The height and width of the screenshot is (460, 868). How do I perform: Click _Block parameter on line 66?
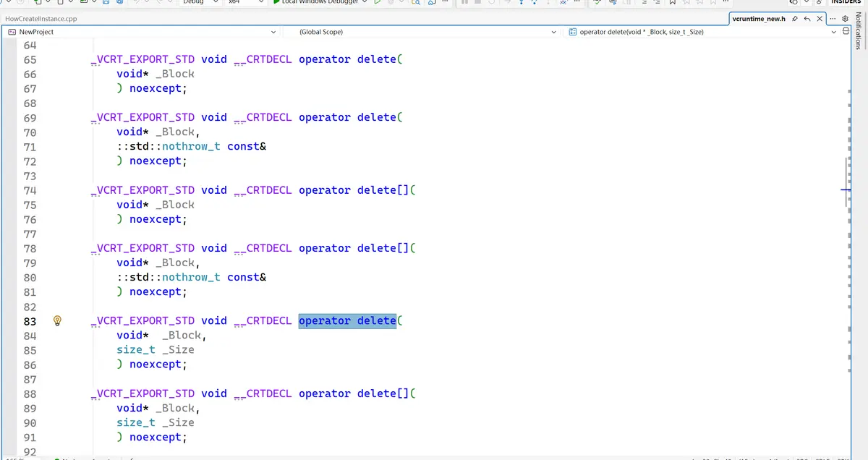tap(175, 74)
